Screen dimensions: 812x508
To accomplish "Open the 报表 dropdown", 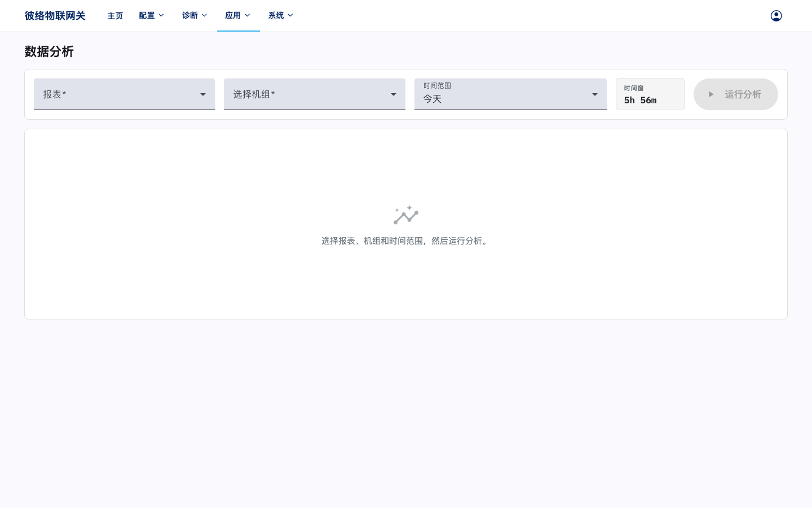I will [x=124, y=94].
